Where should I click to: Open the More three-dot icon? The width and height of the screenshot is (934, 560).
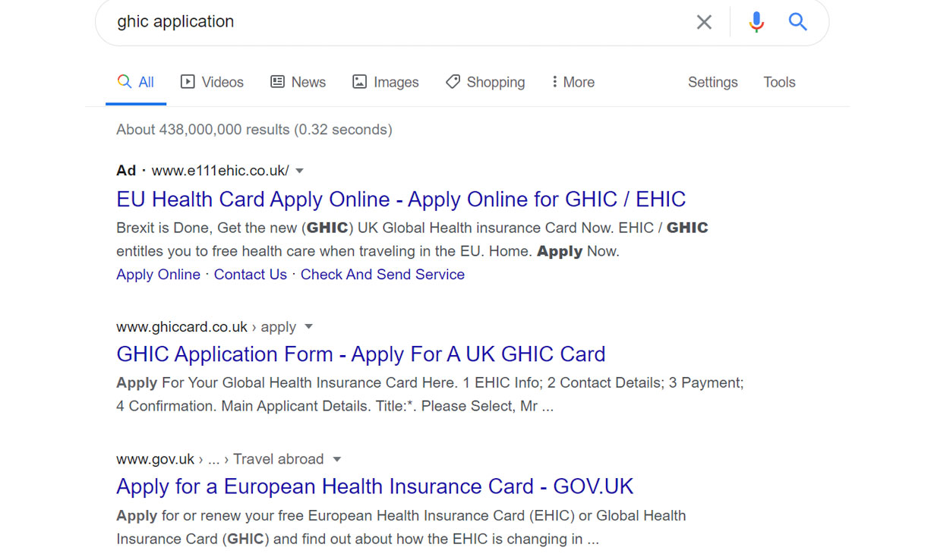click(x=554, y=81)
